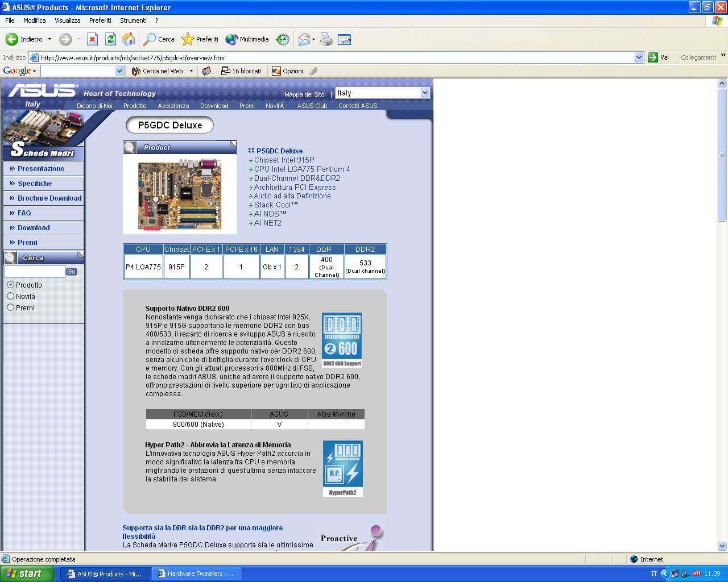
Task: Open the Modifica menu
Action: [x=35, y=20]
